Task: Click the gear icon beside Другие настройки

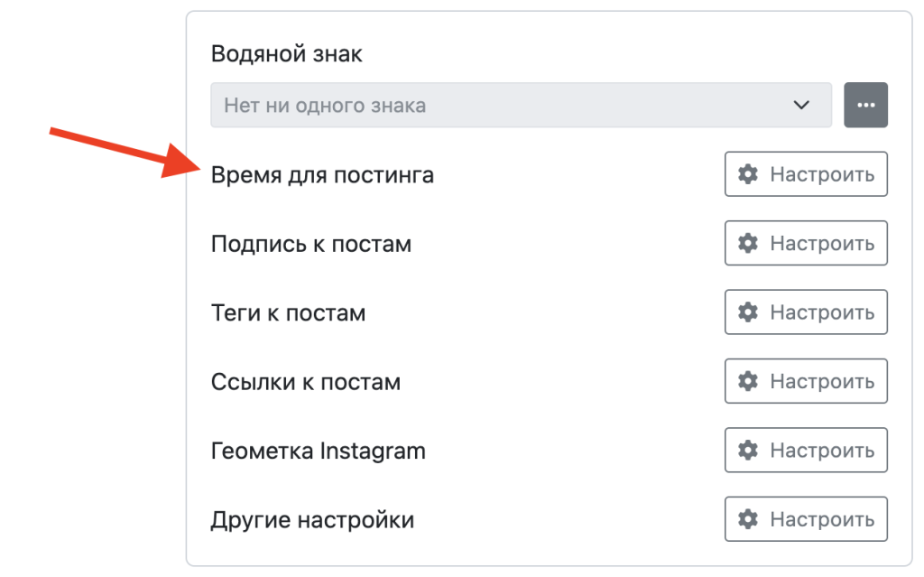Action: [x=748, y=519]
